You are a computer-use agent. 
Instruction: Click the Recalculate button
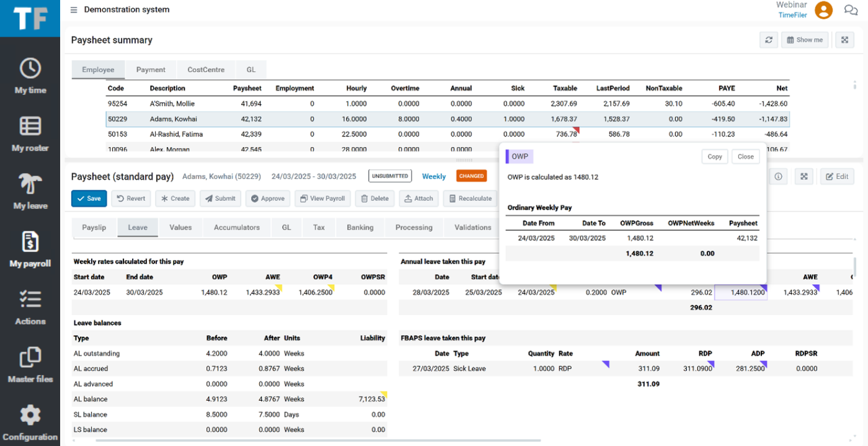coord(471,198)
